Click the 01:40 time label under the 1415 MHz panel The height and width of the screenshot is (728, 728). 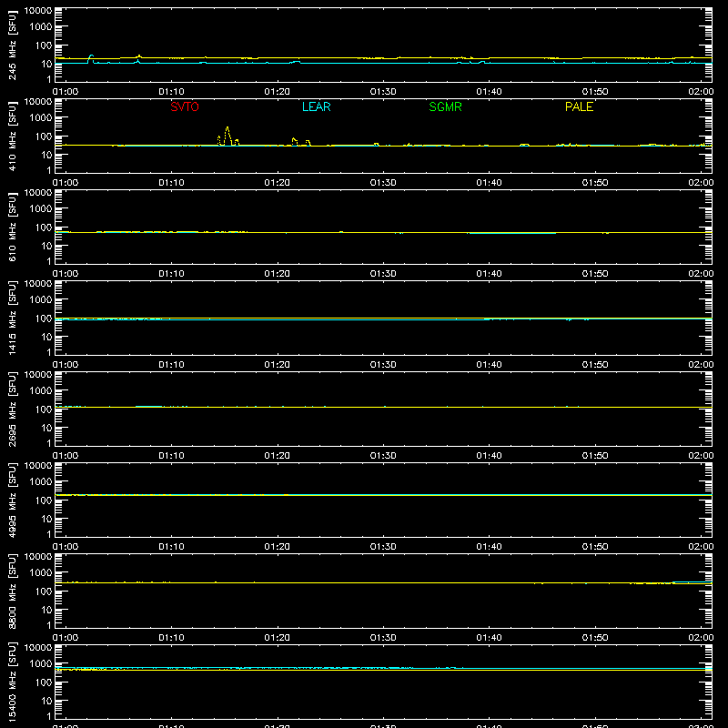click(489, 365)
